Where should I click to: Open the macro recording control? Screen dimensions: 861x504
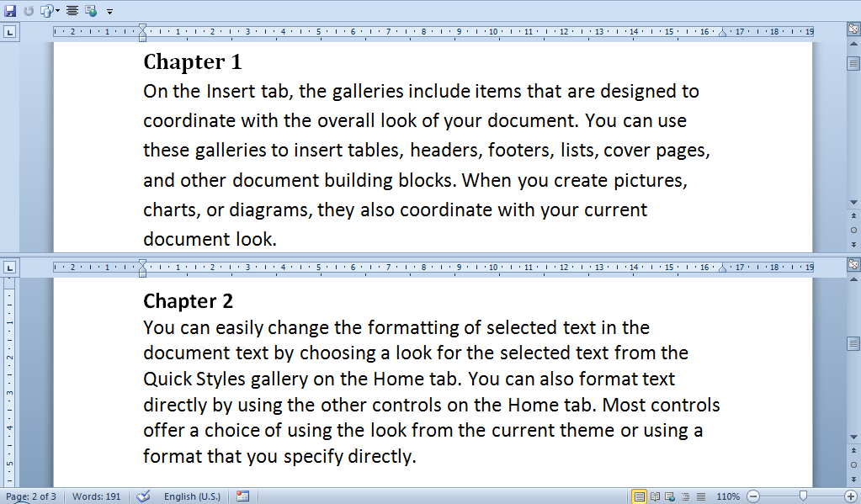coord(243,496)
